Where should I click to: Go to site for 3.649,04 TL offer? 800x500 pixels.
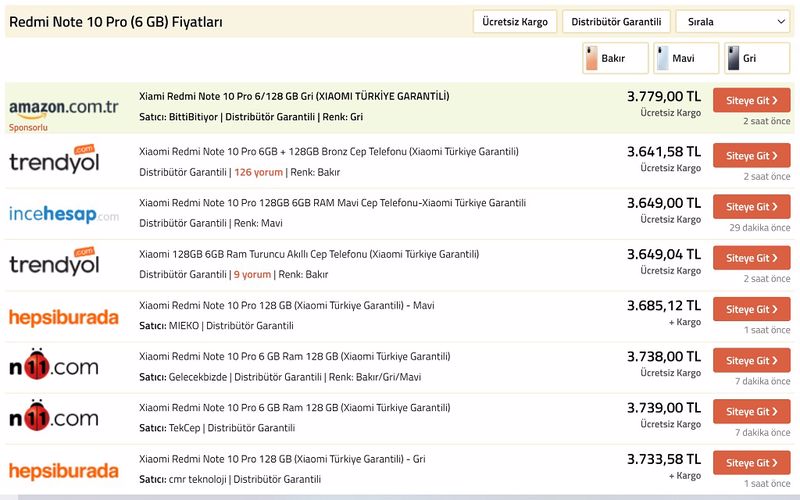752,258
